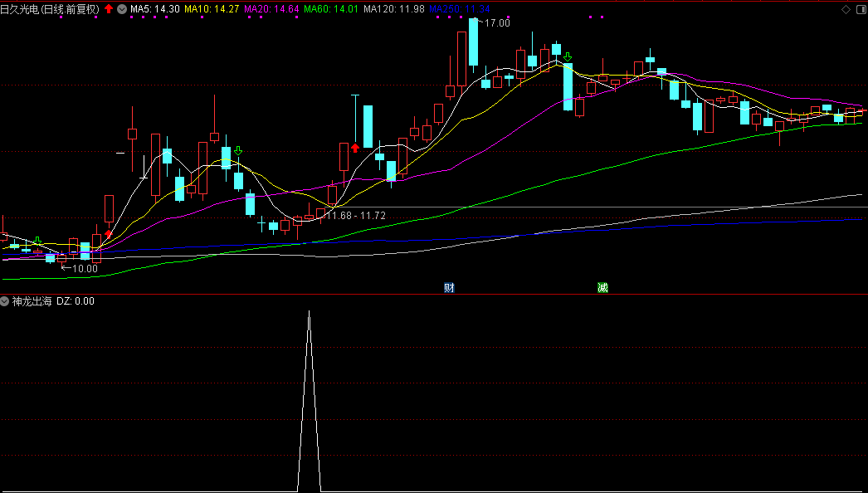Click the red buy arrow under the long upper-shadow candle
868x493 pixels.
coord(355,148)
